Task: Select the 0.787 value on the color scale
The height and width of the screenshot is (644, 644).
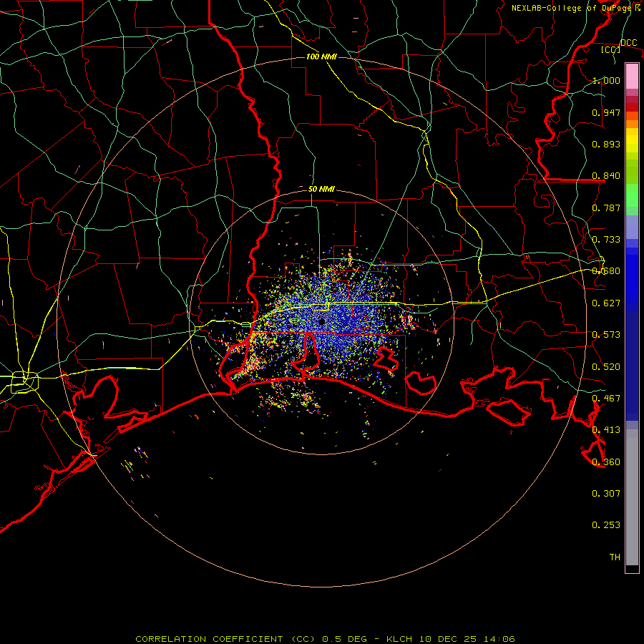Action: (606, 208)
